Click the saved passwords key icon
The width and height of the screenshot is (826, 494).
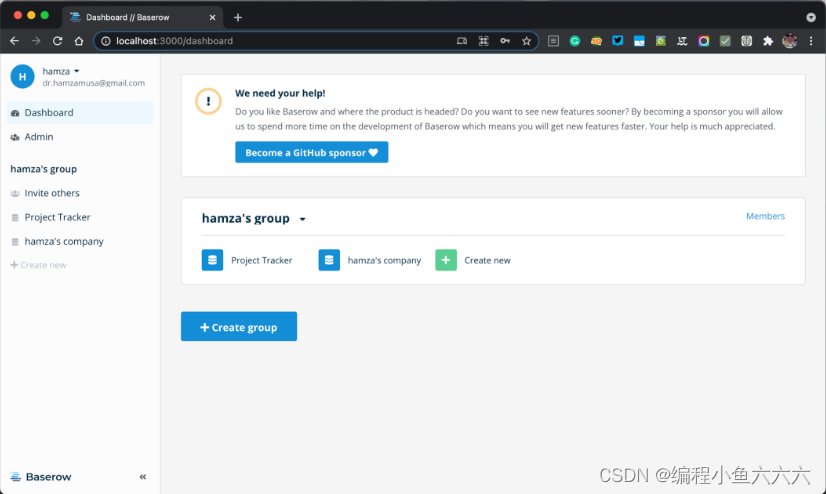point(505,41)
